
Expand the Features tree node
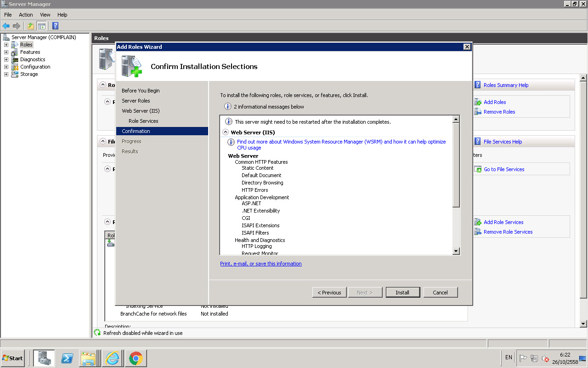[6, 52]
